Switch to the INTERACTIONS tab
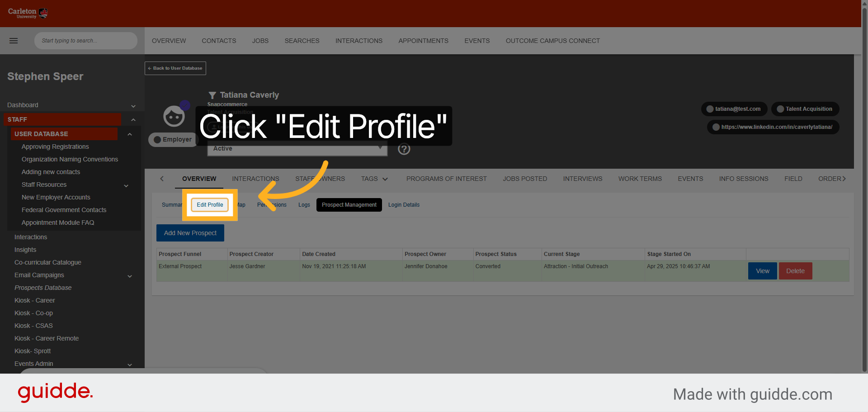 (255, 179)
